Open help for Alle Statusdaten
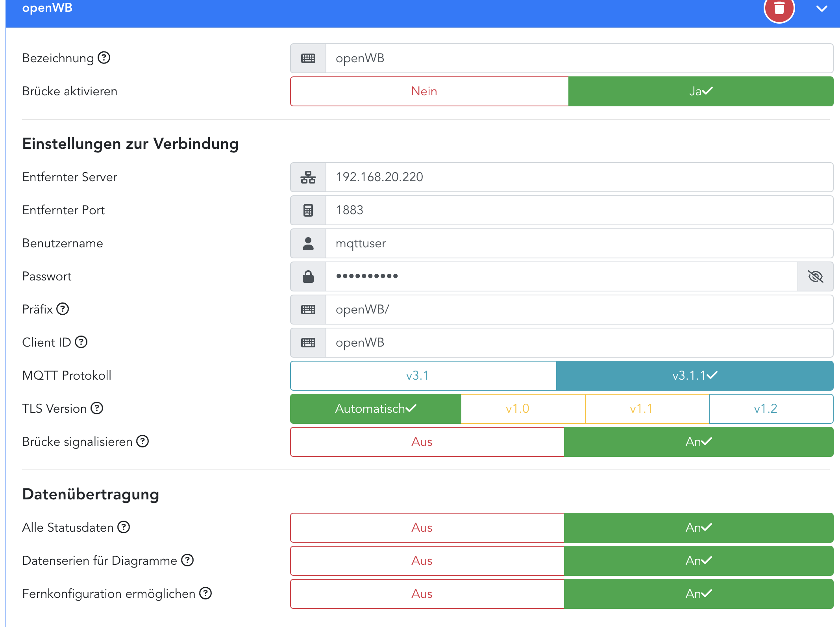Viewport: 840px width, 627px height. [x=124, y=527]
